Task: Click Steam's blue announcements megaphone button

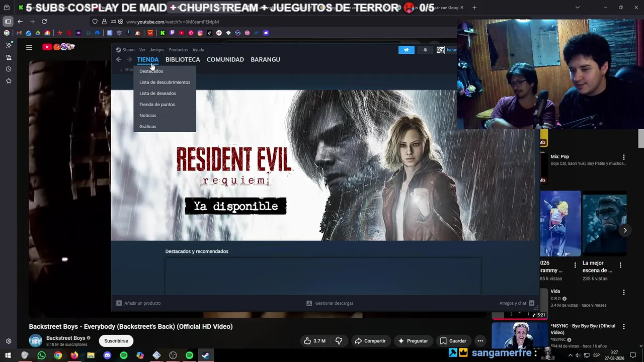Action: pyautogui.click(x=407, y=50)
